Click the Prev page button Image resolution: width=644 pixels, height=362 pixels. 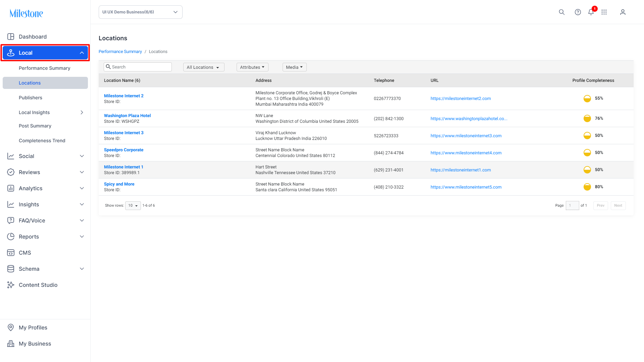pos(601,206)
